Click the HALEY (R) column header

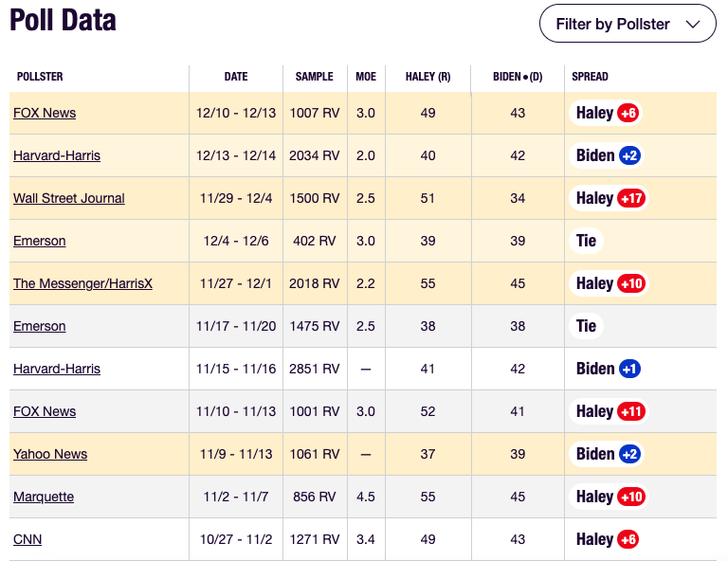(428, 77)
